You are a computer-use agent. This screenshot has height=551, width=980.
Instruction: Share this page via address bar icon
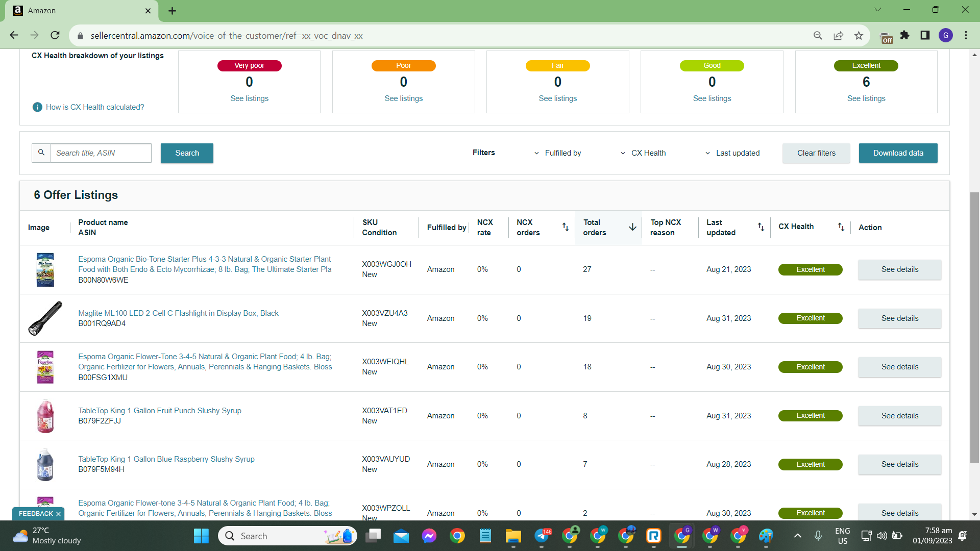click(838, 35)
